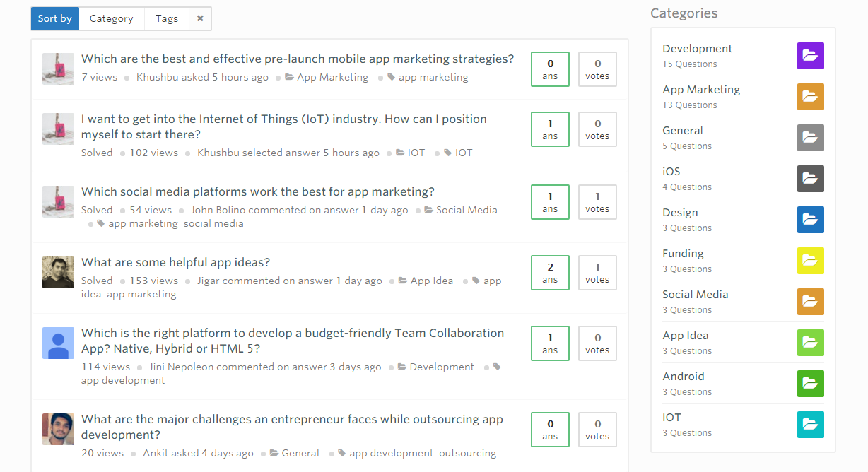Clear filters using the X button
This screenshot has height=472, width=868.
tap(200, 18)
